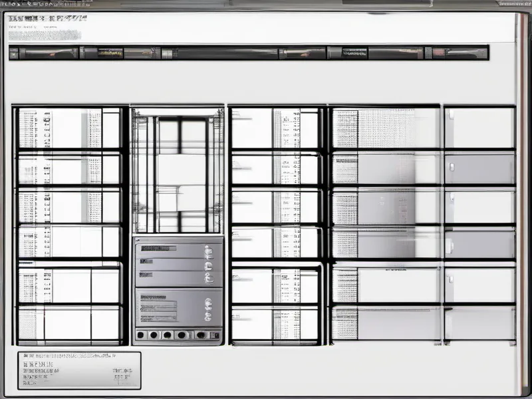This screenshot has height=399, width=532.
Task: Select the wireframe rack preview above the rack unit
Action: click(177, 170)
